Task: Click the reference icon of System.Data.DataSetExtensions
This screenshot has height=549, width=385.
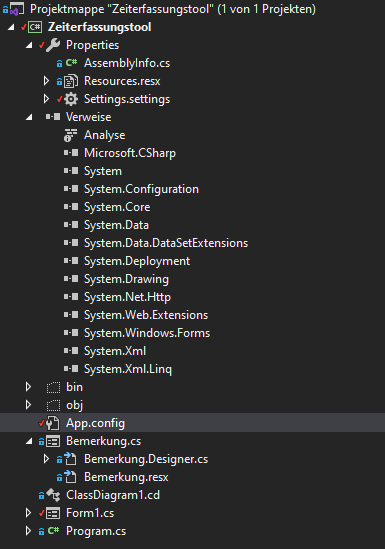Action: 71,243
